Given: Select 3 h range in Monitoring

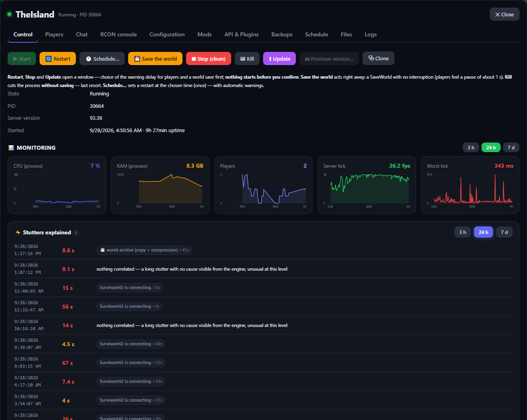Looking at the screenshot, I should point(471,147).
